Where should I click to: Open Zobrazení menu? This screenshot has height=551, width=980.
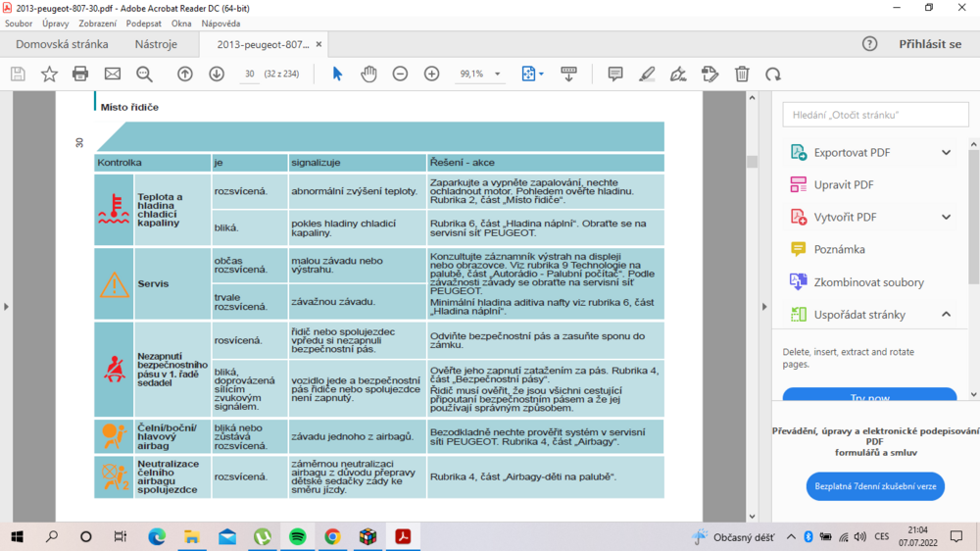pos(97,24)
